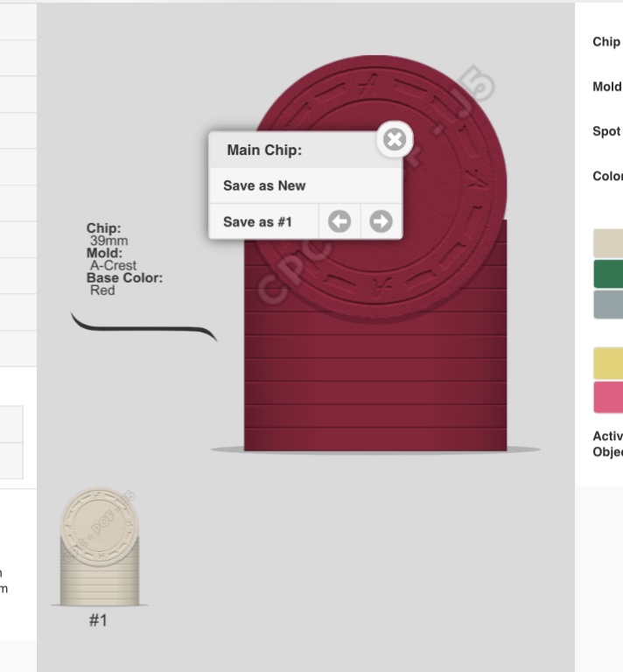Click the #1 label under the thumbnail
This screenshot has width=623, height=672.
[98, 620]
